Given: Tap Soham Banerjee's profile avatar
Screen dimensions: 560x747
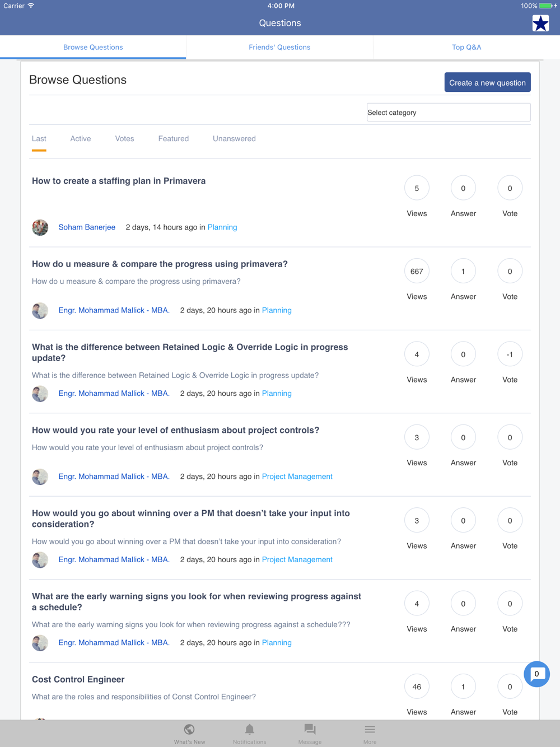Looking at the screenshot, I should [x=40, y=227].
